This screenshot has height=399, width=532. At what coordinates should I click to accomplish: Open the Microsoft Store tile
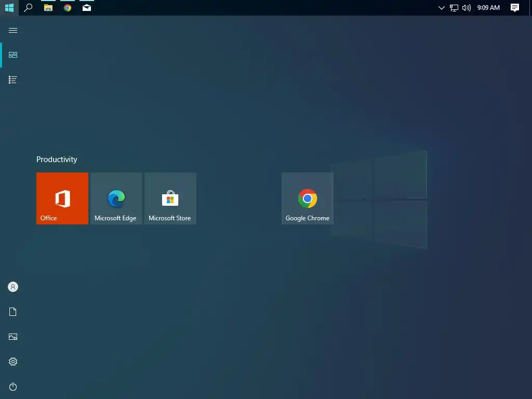(170, 198)
